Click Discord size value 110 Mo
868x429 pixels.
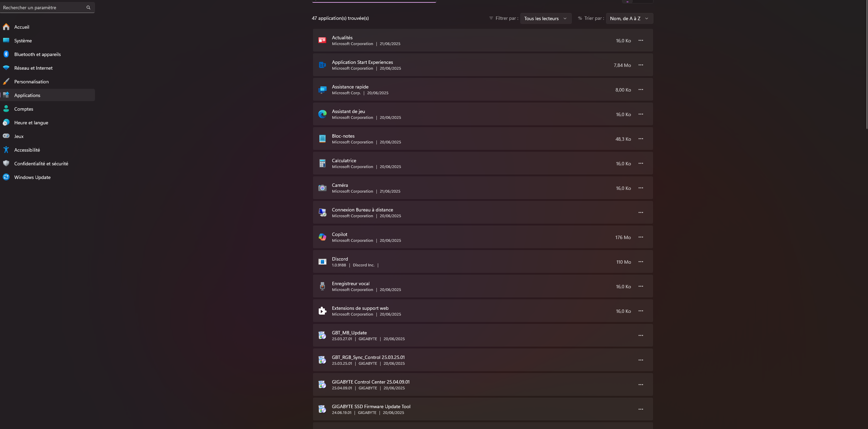623,262
